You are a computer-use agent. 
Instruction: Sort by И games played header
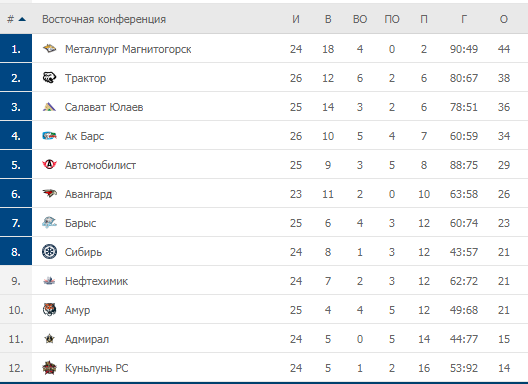pyautogui.click(x=296, y=19)
